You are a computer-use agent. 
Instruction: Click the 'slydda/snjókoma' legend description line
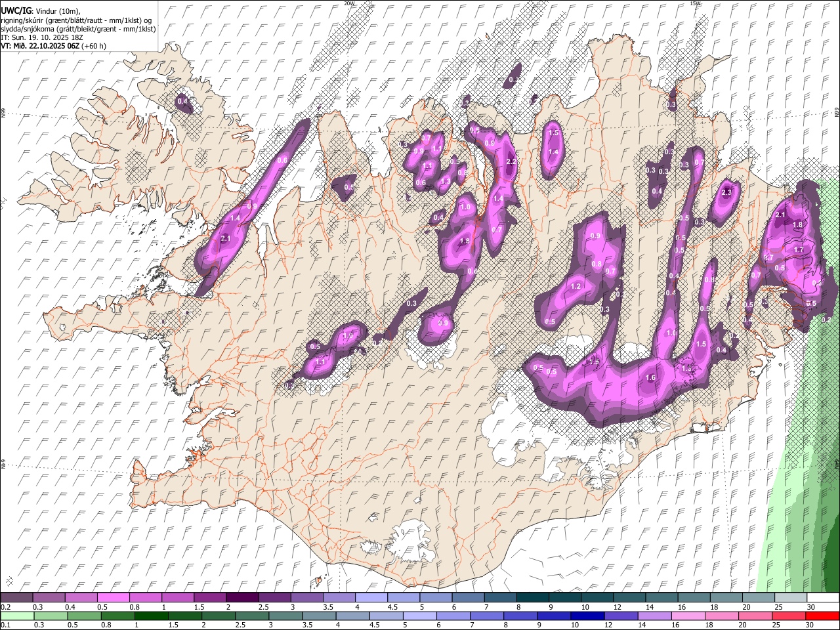(79, 29)
